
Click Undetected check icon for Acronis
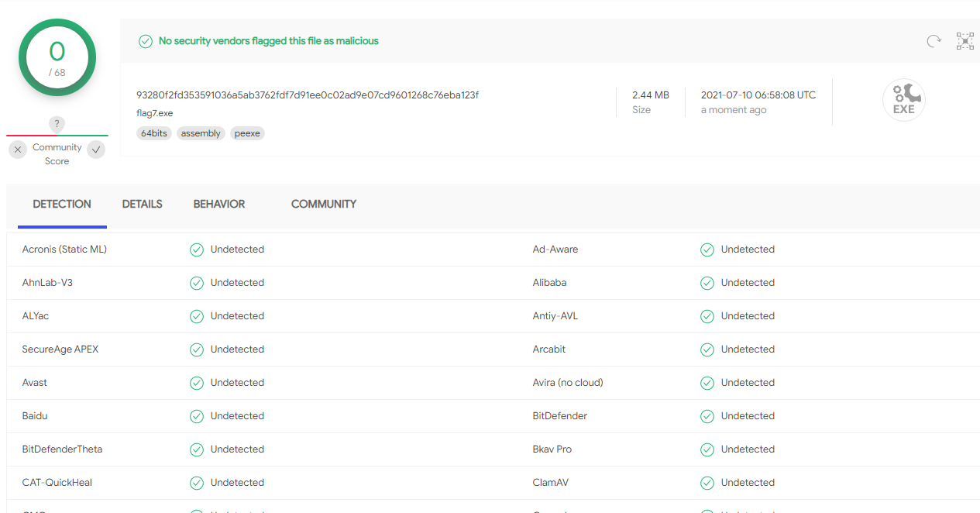click(197, 250)
